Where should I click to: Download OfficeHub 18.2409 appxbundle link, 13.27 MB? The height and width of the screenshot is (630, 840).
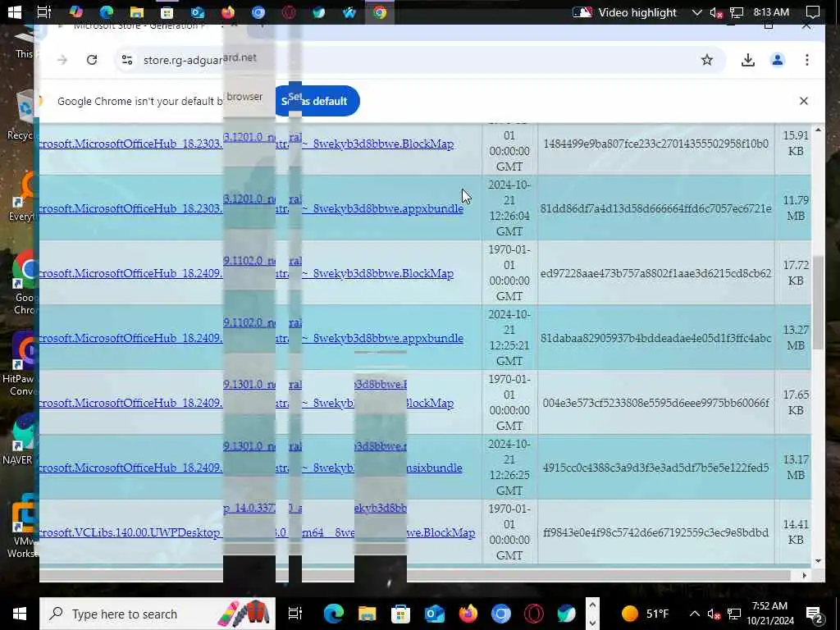pyautogui.click(x=251, y=338)
